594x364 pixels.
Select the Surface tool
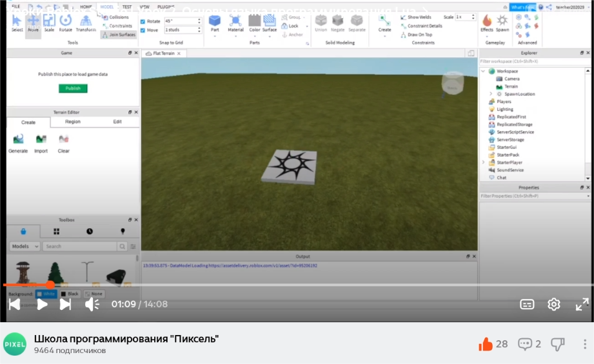270,23
